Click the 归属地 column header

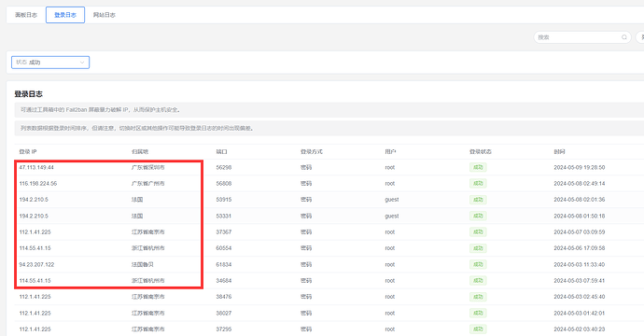(x=139, y=151)
